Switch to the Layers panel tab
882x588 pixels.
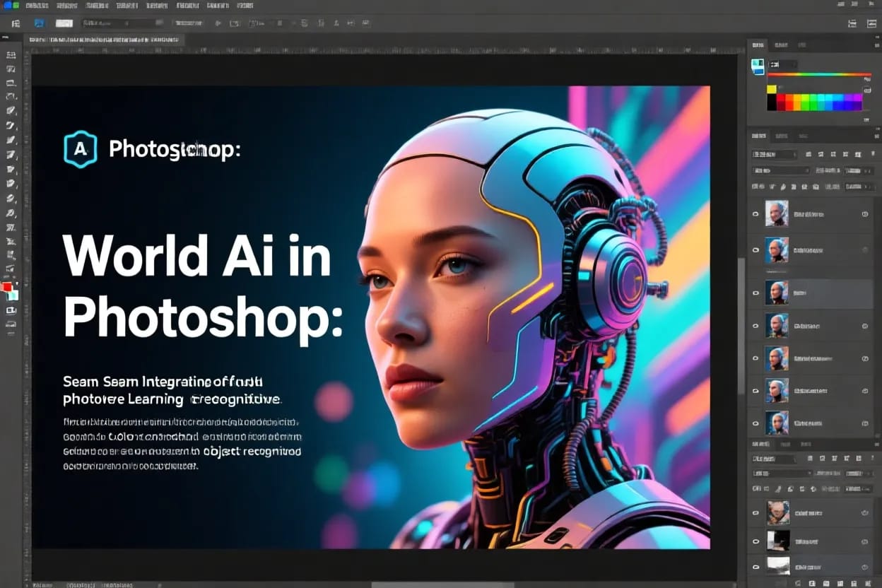[760, 135]
